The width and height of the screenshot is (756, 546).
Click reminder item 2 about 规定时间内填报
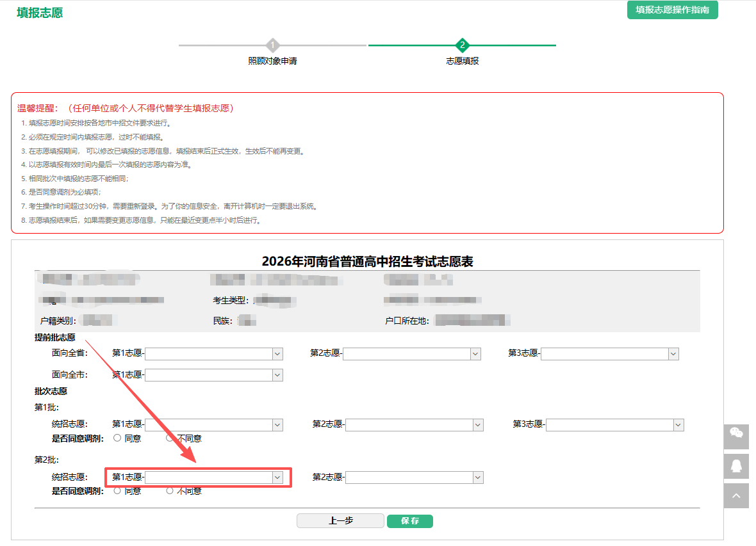point(93,138)
